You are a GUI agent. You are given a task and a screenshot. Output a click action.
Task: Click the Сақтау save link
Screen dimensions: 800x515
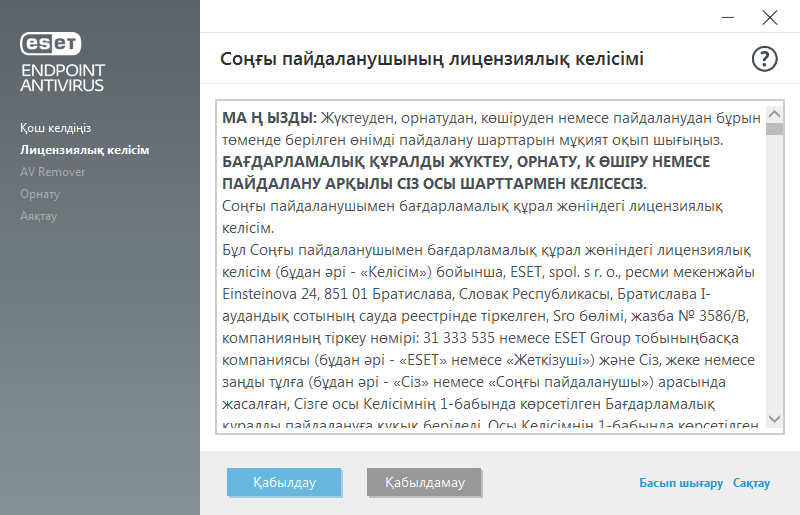coord(751,483)
